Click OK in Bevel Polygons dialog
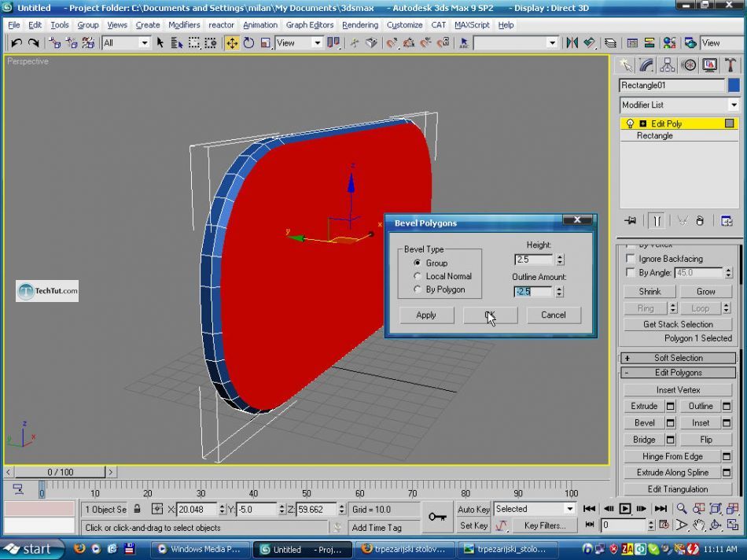The height and width of the screenshot is (560, 747). (490, 315)
